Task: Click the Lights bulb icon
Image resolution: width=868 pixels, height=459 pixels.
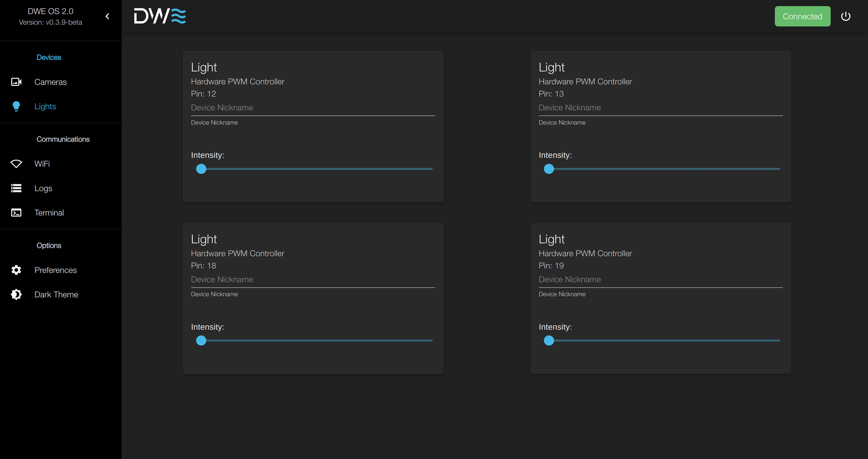Action: click(16, 106)
